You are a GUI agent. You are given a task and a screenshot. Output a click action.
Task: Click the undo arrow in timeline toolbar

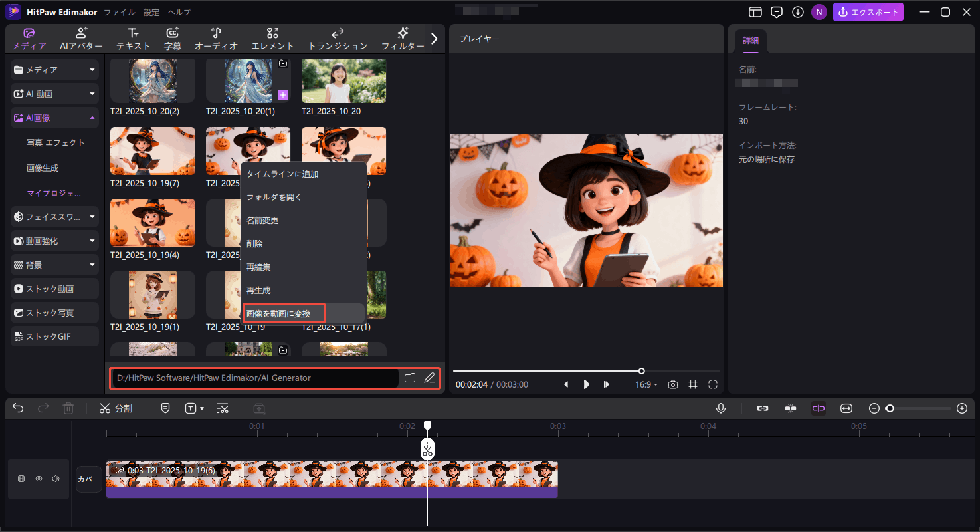[18, 408]
